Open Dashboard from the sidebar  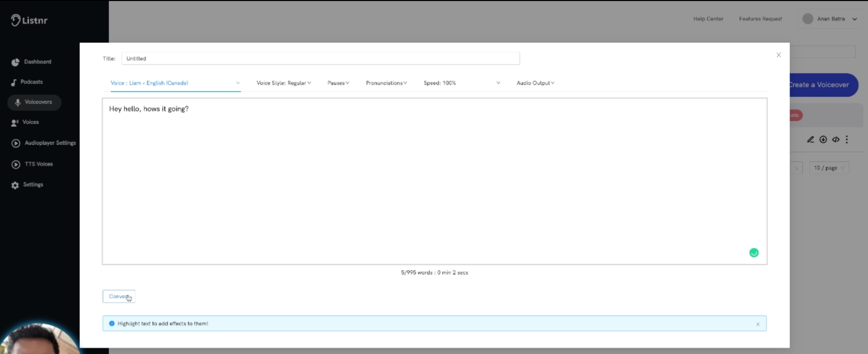pyautogui.click(x=31, y=62)
